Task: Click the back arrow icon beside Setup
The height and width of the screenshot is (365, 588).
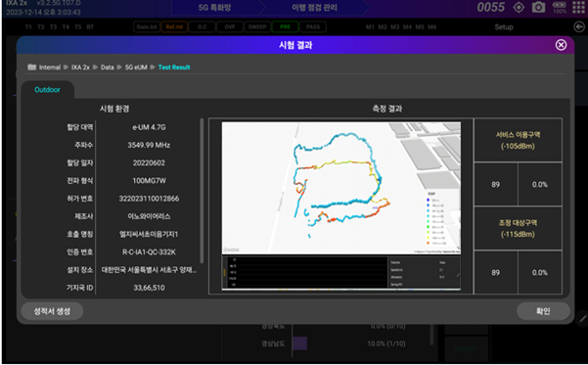Action: point(579,27)
